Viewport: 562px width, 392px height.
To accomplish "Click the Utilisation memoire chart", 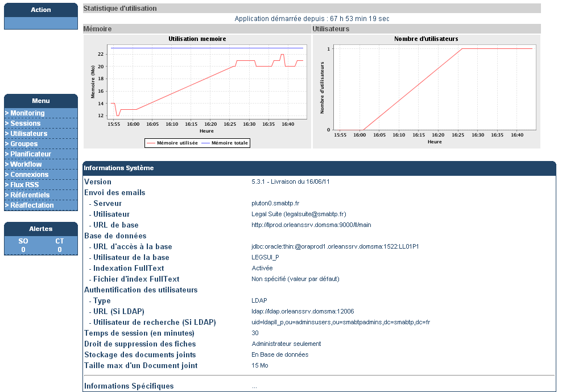I will click(x=197, y=91).
